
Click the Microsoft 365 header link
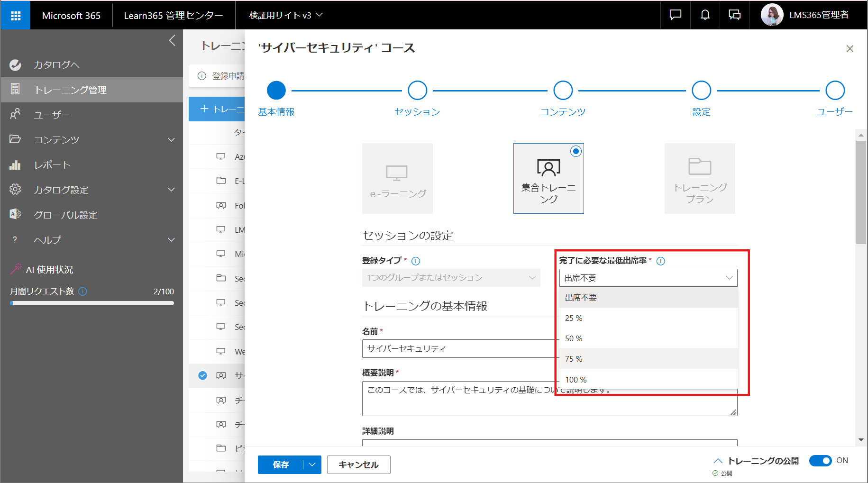(x=71, y=15)
